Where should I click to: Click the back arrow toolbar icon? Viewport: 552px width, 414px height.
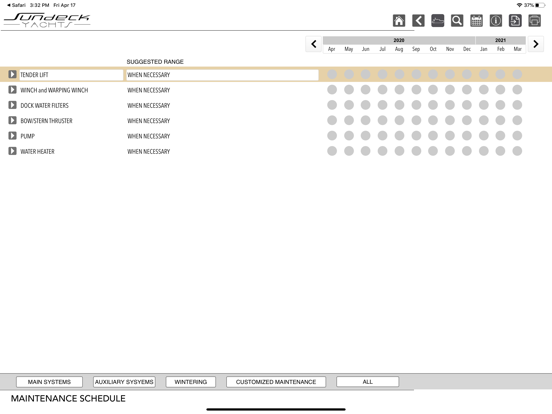pos(418,21)
